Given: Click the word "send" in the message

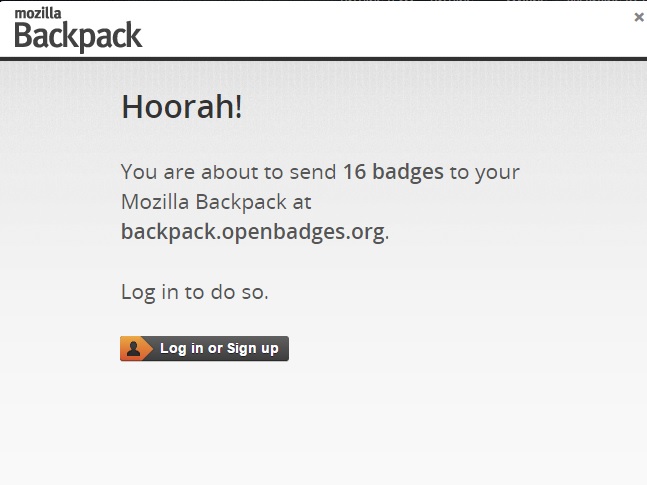Looking at the screenshot, I should (313, 172).
